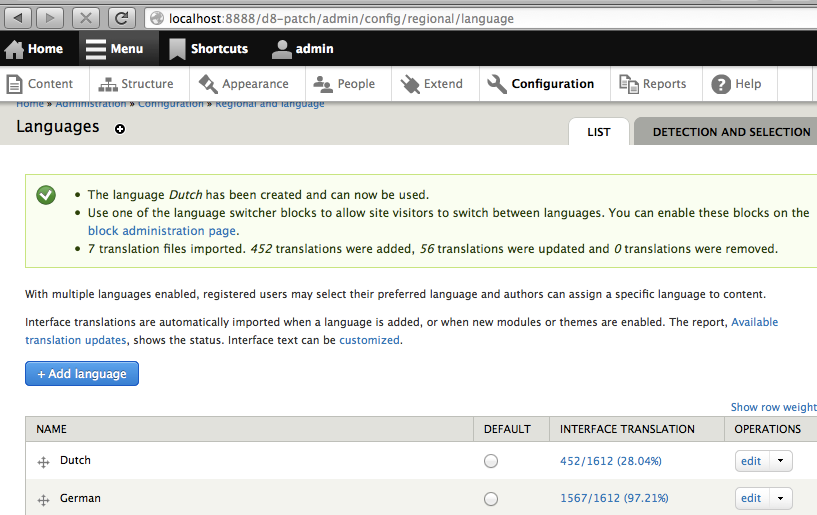Open the People admin section

348,84
